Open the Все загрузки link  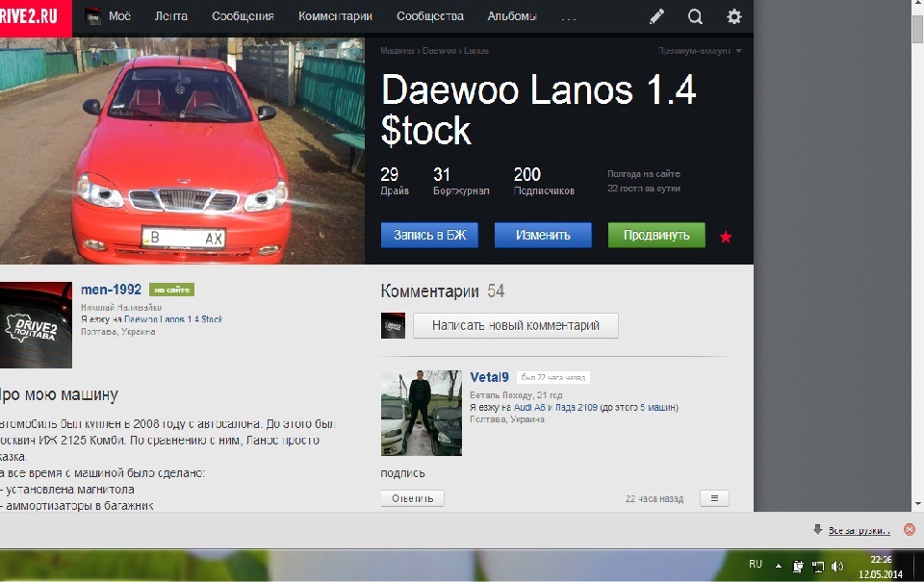click(x=860, y=531)
